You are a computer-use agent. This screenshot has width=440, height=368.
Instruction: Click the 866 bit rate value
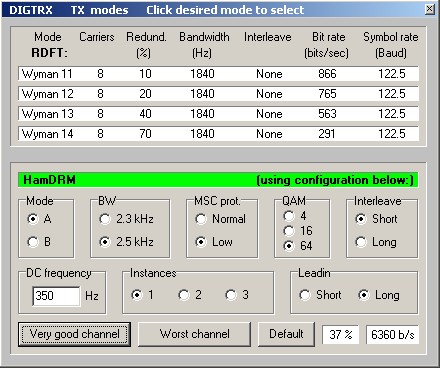point(327,74)
